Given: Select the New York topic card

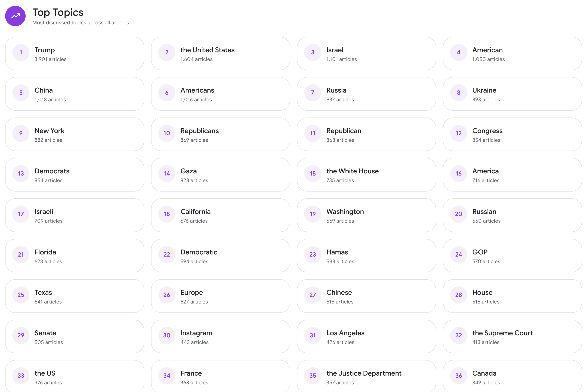Looking at the screenshot, I should 74,135.
